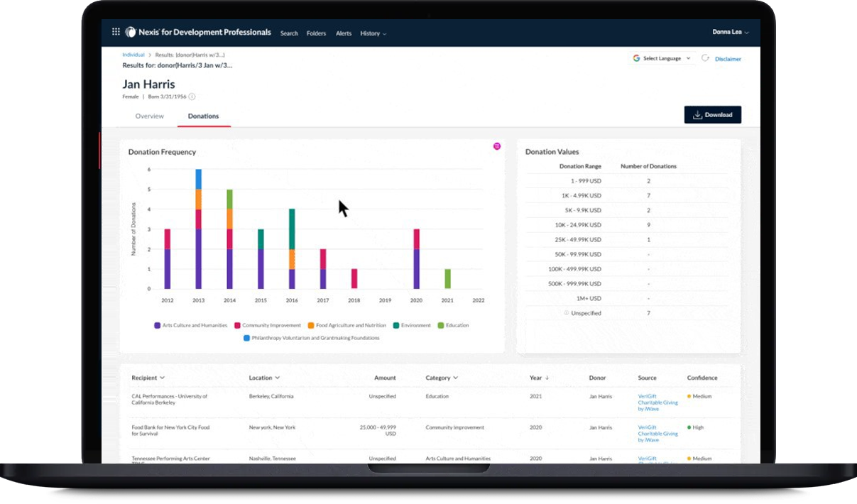Open the apps grid menu icon
Image resolution: width=857 pixels, height=504 pixels.
coord(116,32)
